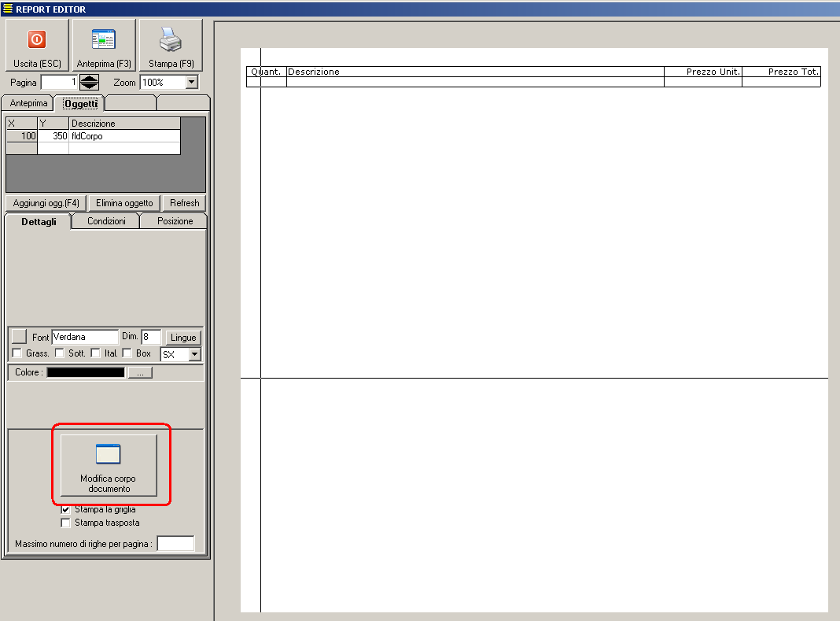Click Massimo numero di righe field

[x=175, y=543]
